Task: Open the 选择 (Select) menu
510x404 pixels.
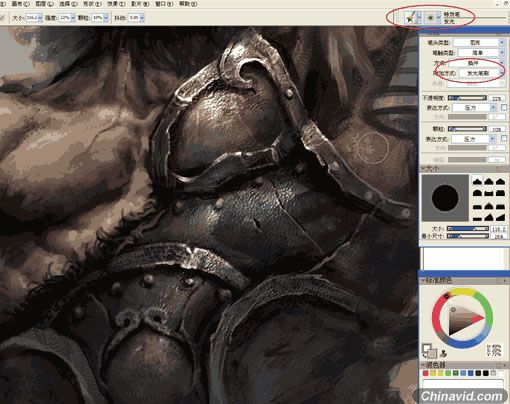Action: click(68, 4)
